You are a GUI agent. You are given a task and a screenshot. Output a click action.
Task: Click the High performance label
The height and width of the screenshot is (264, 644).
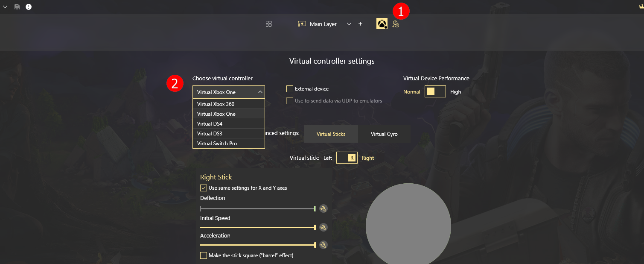click(x=455, y=92)
